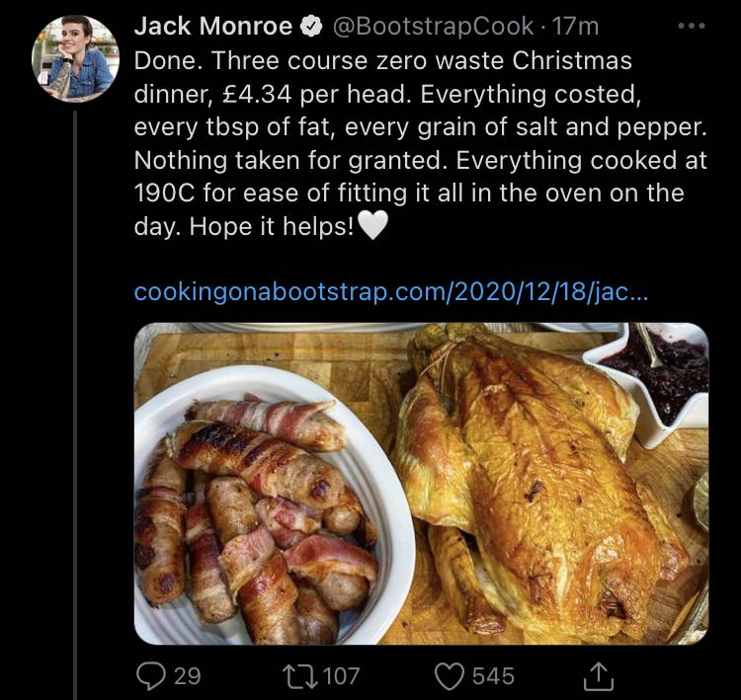This screenshot has width=741, height=700.
Task: Open Jack Monroe's profile avatar
Action: pos(76,58)
